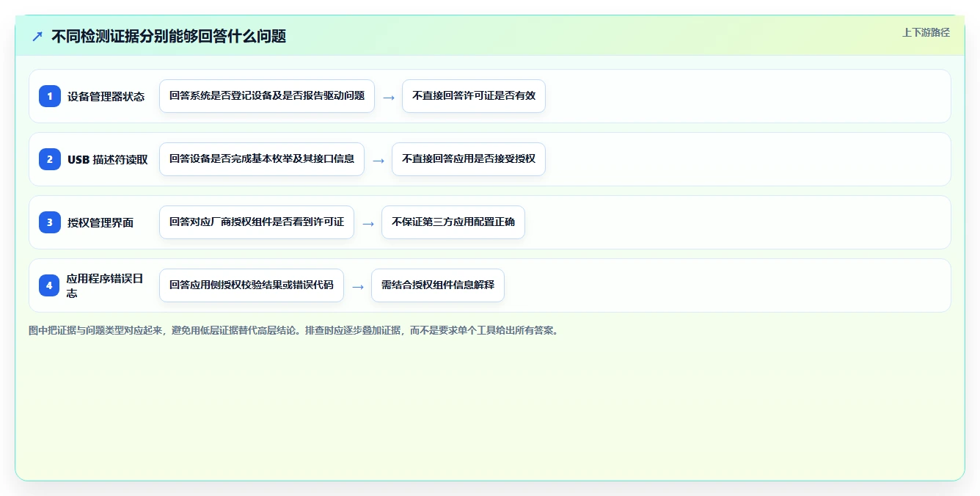The height and width of the screenshot is (496, 980).
Task: Click the box 回答设备是否完成基本枚举及其接口信息
Action: 262,159
